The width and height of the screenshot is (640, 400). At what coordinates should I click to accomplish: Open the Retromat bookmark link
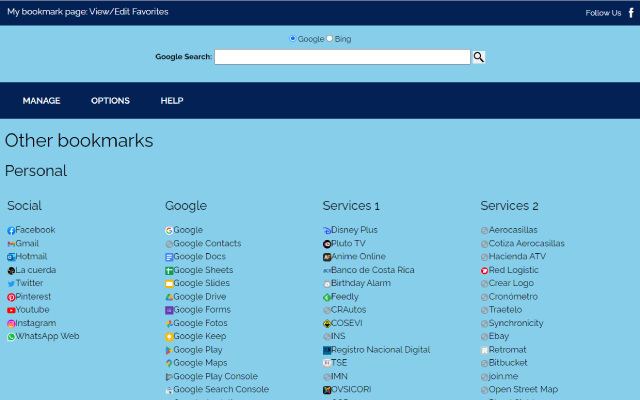(507, 350)
